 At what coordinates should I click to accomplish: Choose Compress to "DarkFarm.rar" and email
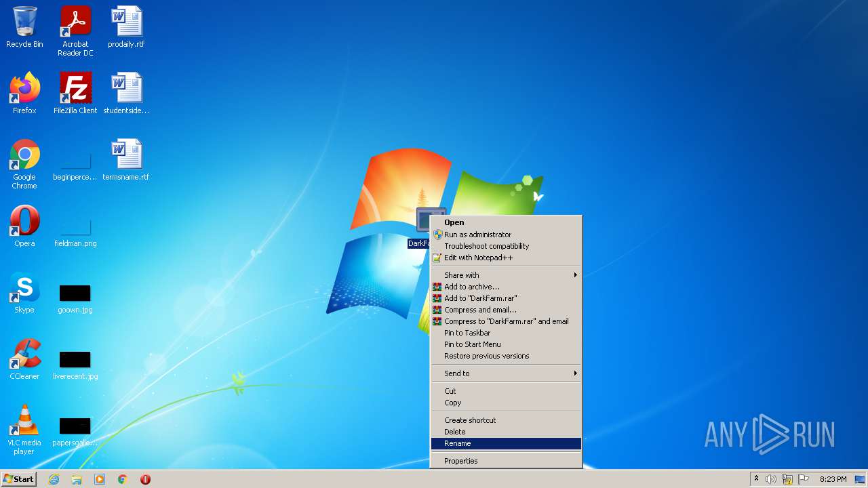click(507, 321)
